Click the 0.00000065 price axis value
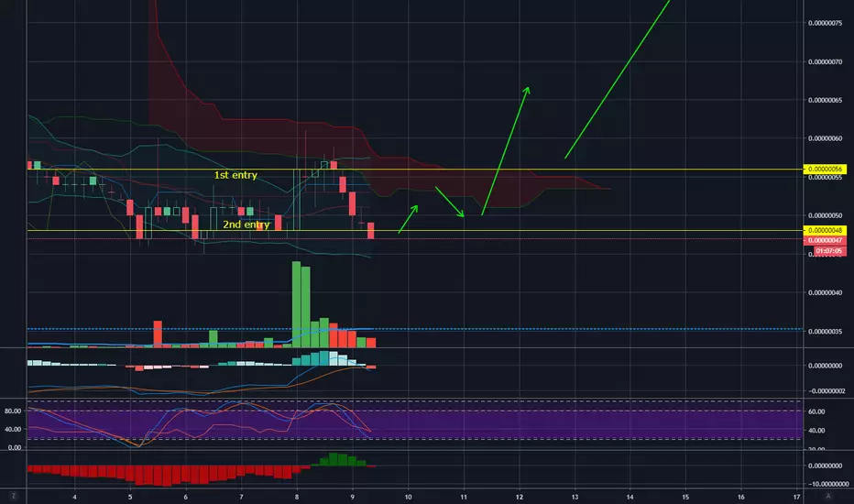854x504 pixels. (825, 100)
